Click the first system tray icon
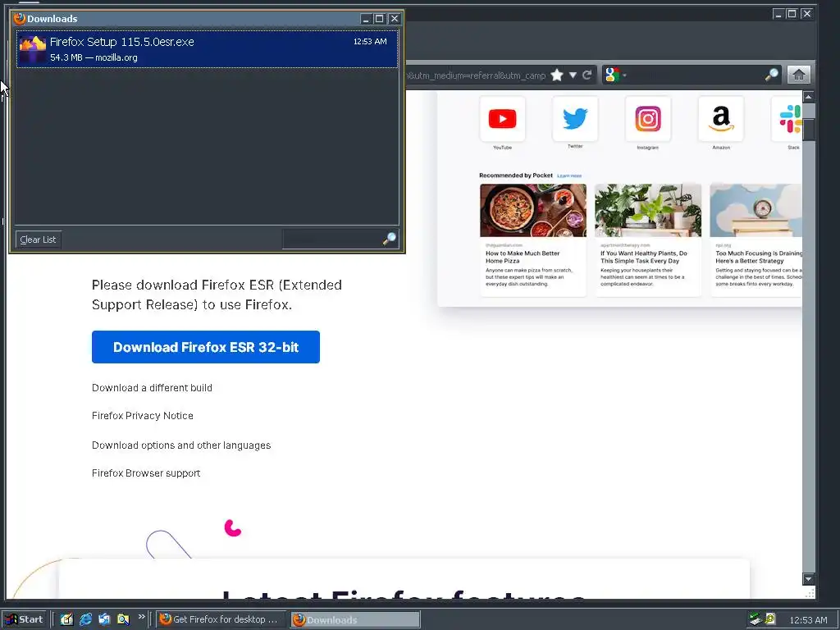The height and width of the screenshot is (630, 840). (756, 619)
